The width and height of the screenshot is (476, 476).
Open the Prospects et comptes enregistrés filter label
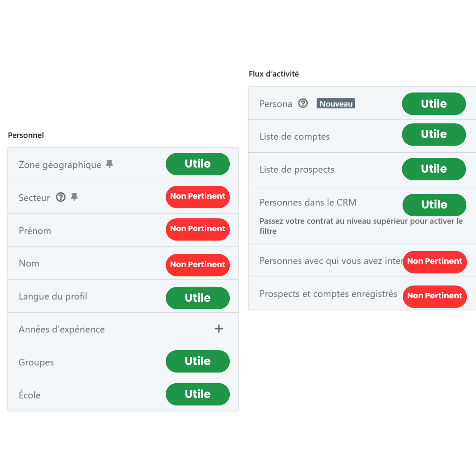coord(328,294)
